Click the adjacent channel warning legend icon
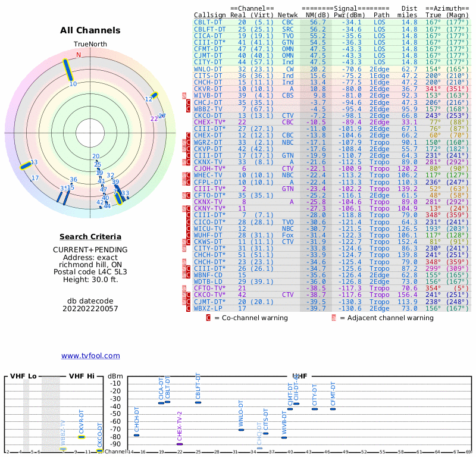Viewport: 476px width, 457px height. click(x=334, y=318)
